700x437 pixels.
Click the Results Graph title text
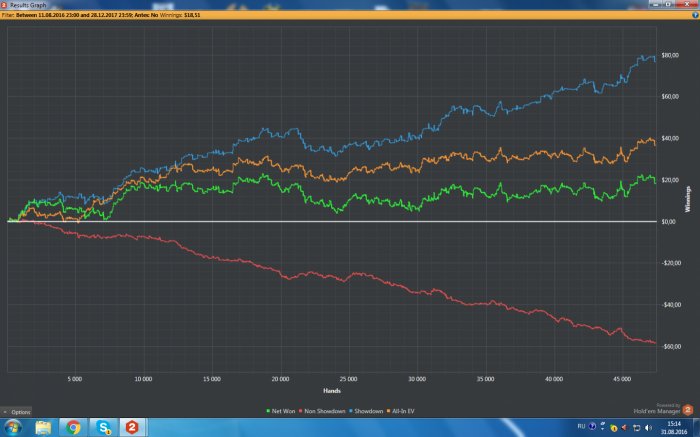(x=28, y=5)
